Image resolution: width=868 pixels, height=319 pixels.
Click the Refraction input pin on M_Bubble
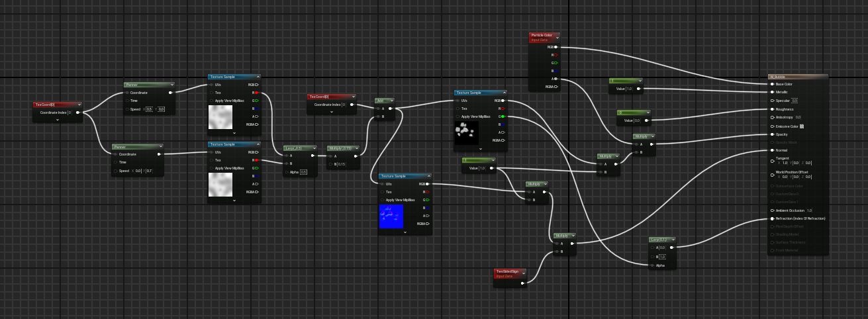pos(773,218)
